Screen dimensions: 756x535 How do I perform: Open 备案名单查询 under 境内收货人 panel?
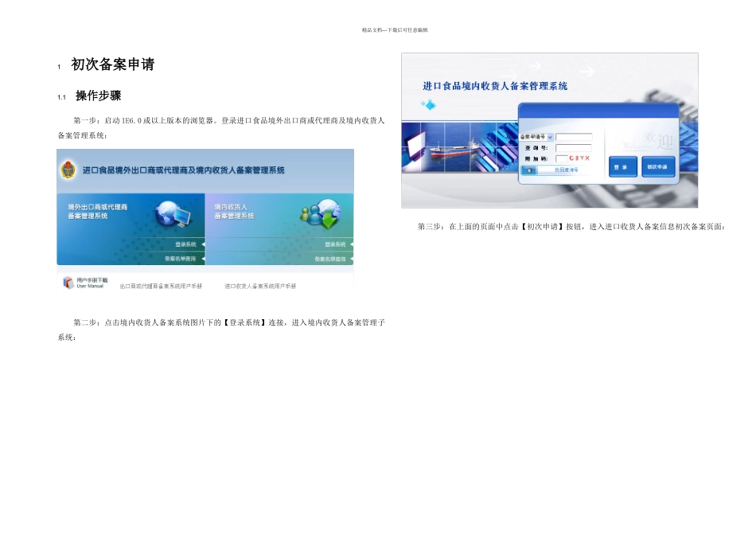pos(330,259)
